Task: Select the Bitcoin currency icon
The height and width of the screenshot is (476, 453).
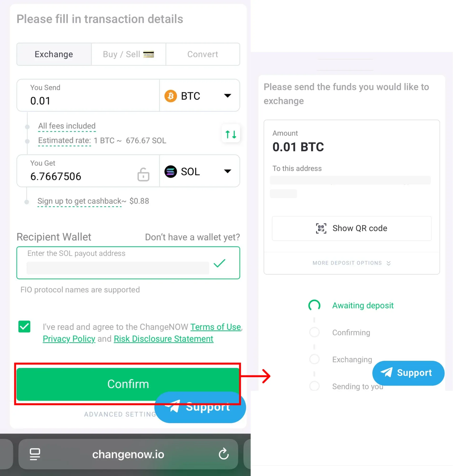Action: (x=170, y=96)
